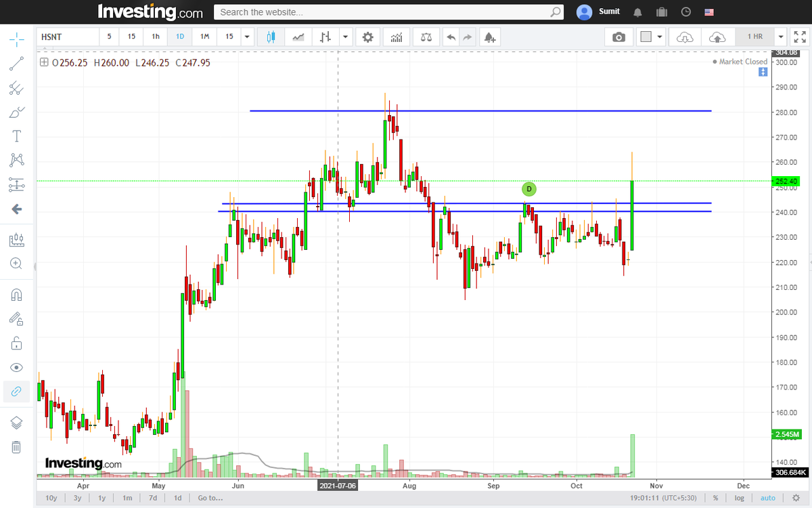Open the portfolio briefcase icon
This screenshot has width=812, height=508.
pyautogui.click(x=662, y=12)
